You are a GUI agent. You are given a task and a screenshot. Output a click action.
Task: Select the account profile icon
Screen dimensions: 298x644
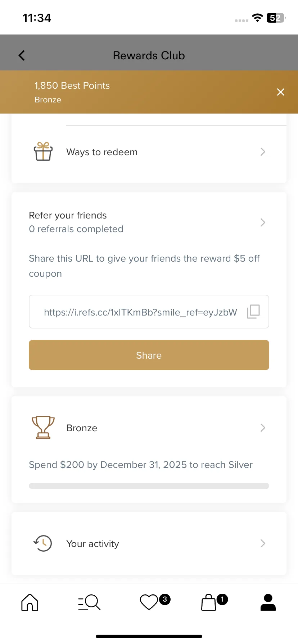pos(268,602)
